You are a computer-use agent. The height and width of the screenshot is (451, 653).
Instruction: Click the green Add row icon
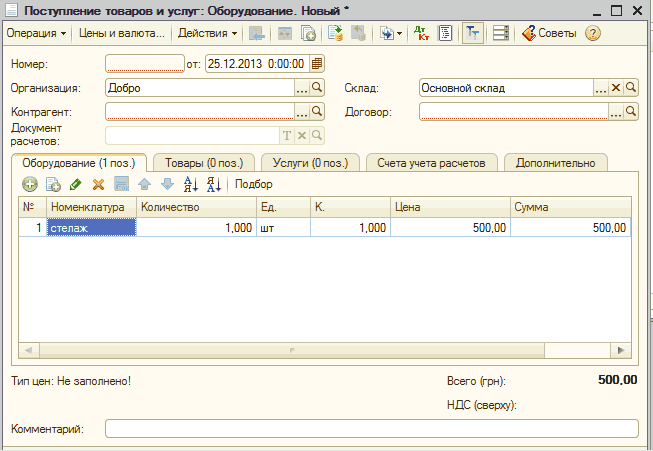[30, 184]
